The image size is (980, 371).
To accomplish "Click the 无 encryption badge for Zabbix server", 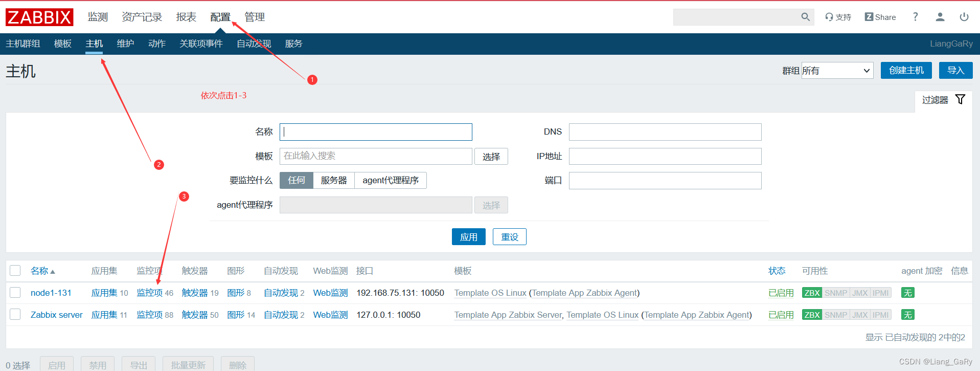I will pos(907,315).
